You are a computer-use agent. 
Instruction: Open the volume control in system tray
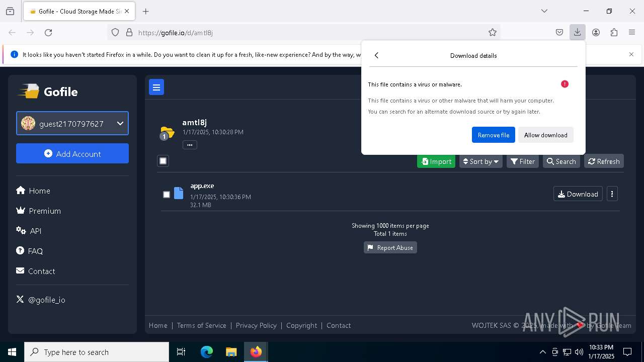point(579,352)
